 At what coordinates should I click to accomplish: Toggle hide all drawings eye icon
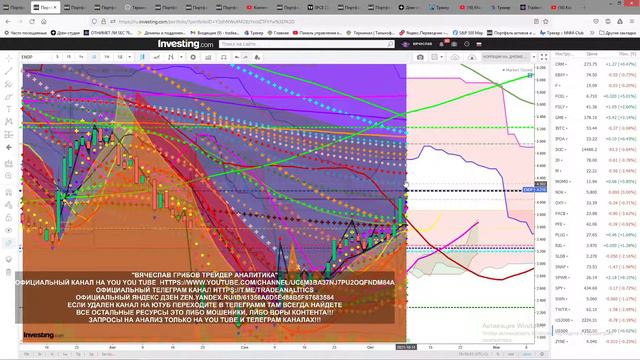click(9, 230)
